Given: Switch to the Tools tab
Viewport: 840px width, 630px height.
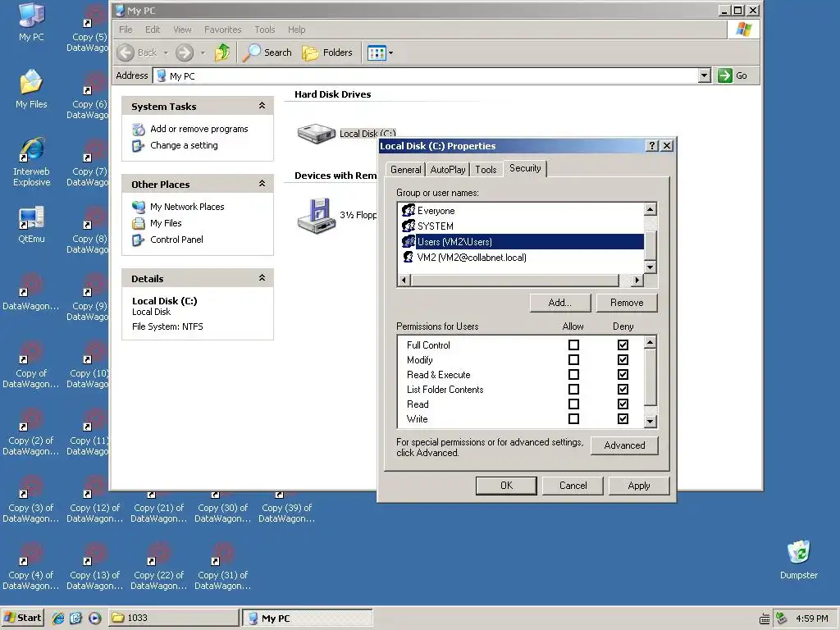Looking at the screenshot, I should click(x=486, y=170).
